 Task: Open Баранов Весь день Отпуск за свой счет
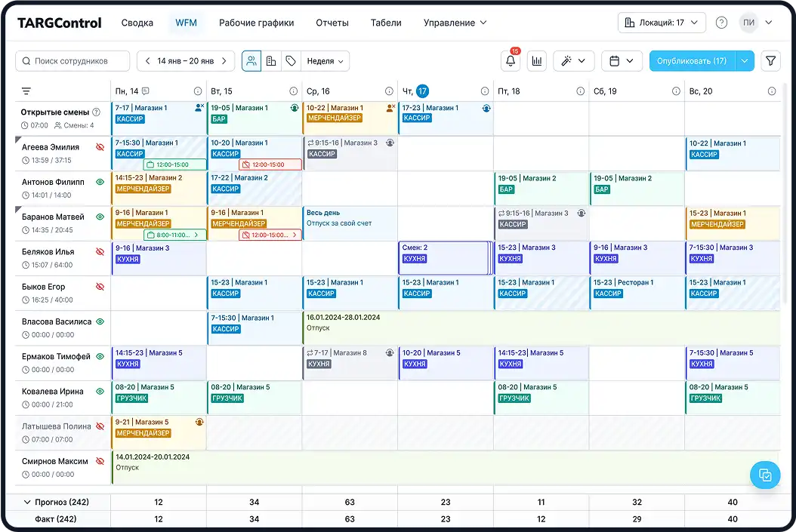tap(350, 223)
